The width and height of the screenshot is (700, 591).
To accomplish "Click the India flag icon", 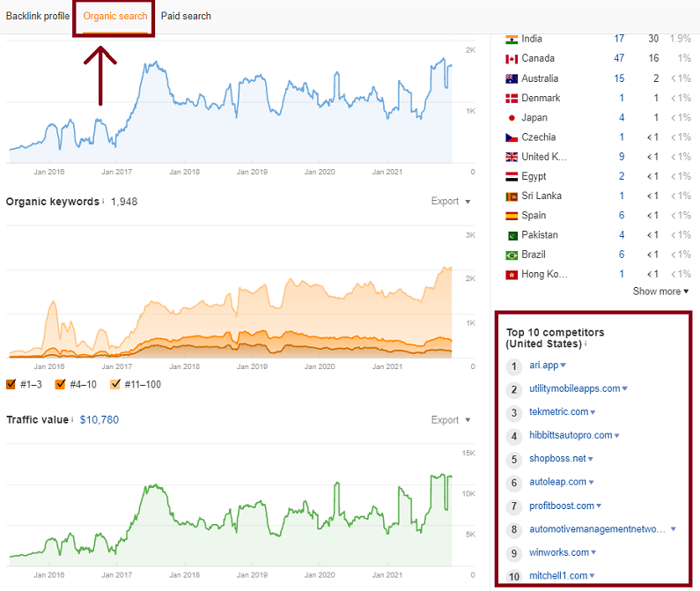I will [512, 40].
